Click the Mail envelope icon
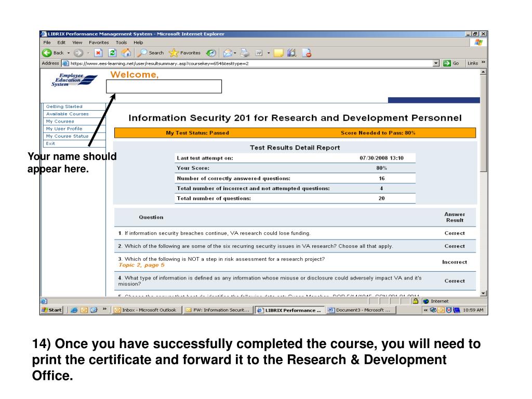532x399 pixels. 228,53
